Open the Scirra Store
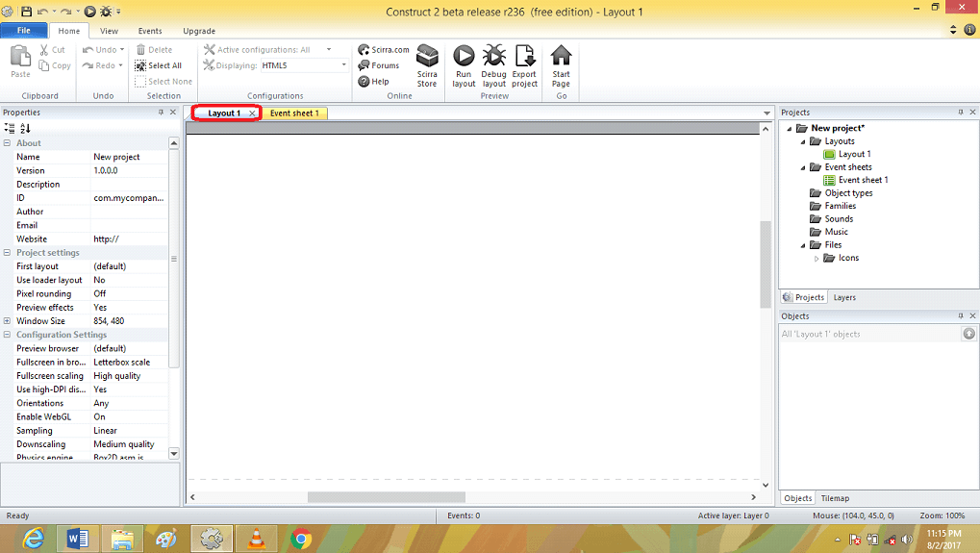Image resolution: width=980 pixels, height=553 pixels. point(427,65)
